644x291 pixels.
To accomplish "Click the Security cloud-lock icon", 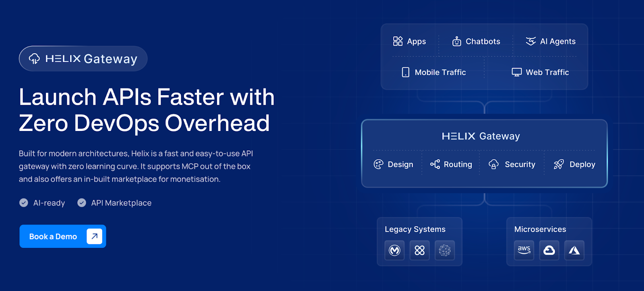I will click(x=493, y=164).
